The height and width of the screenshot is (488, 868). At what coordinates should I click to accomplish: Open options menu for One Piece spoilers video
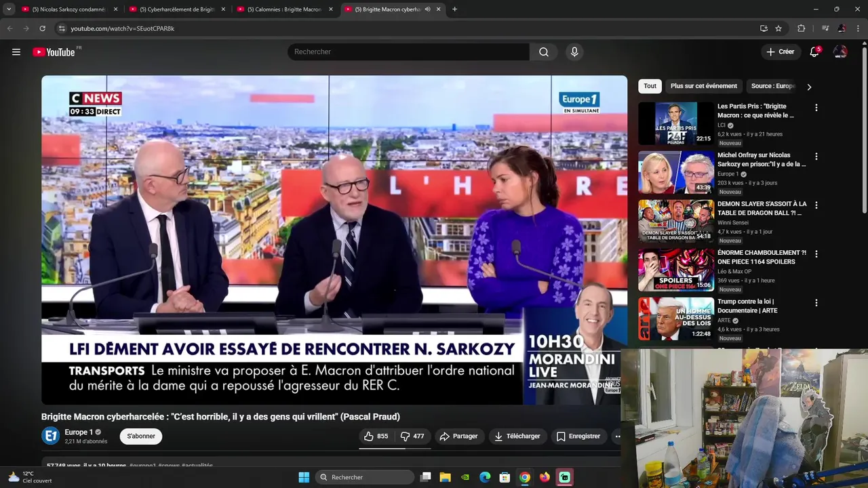point(816,254)
